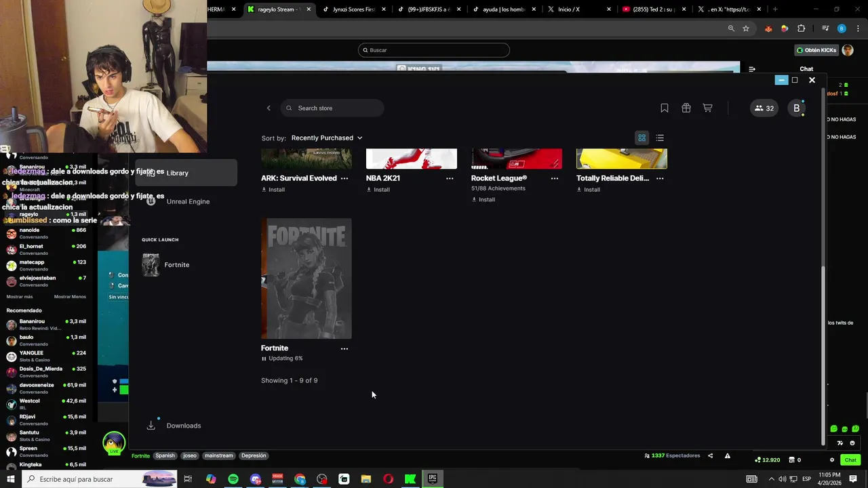Switch to the rageylo Stream browser tab
The height and width of the screenshot is (488, 868).
pos(279,9)
